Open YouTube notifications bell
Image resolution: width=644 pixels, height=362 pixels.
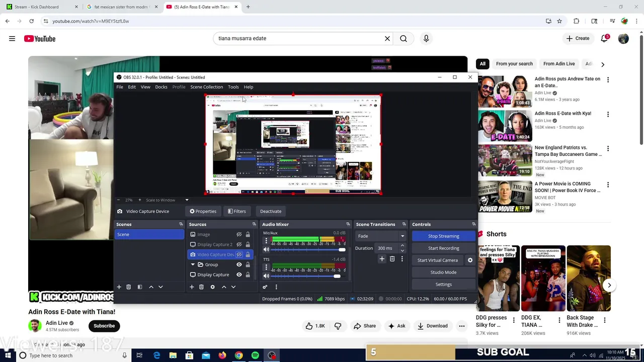[x=605, y=39]
